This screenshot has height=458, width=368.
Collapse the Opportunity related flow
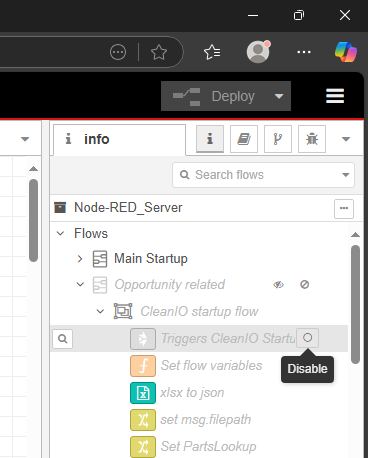(x=80, y=284)
